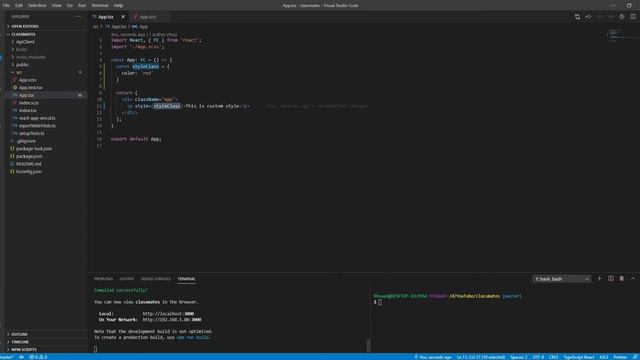Create a new terminal with plus icon
Viewport: 640px width, 360px height.
pos(599,279)
